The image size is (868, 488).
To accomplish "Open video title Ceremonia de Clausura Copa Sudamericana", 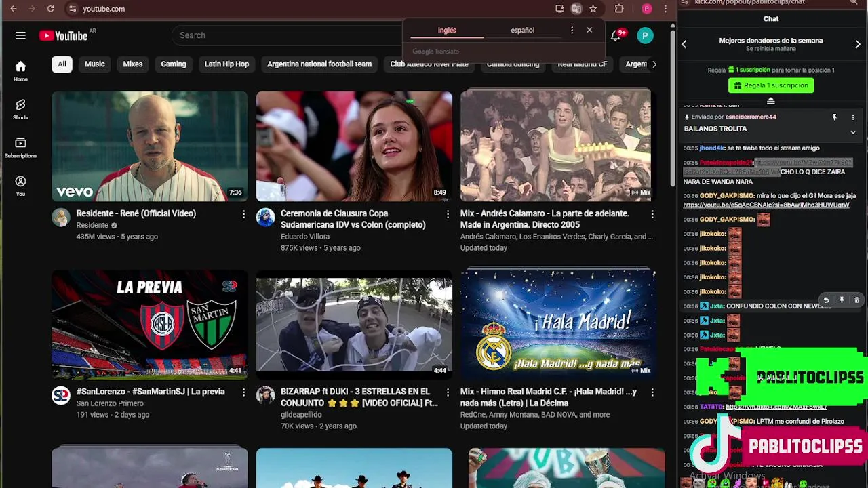I will 353,219.
